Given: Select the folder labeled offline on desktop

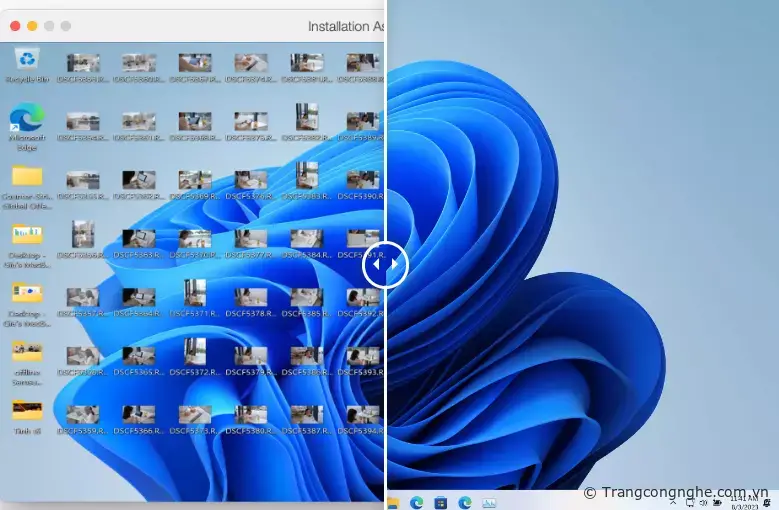Looking at the screenshot, I should tap(27, 352).
